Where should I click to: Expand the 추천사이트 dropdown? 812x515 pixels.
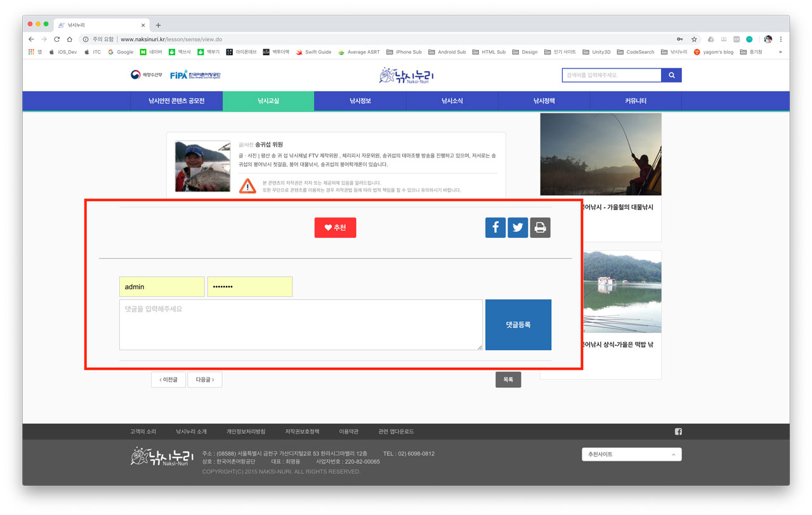click(631, 455)
